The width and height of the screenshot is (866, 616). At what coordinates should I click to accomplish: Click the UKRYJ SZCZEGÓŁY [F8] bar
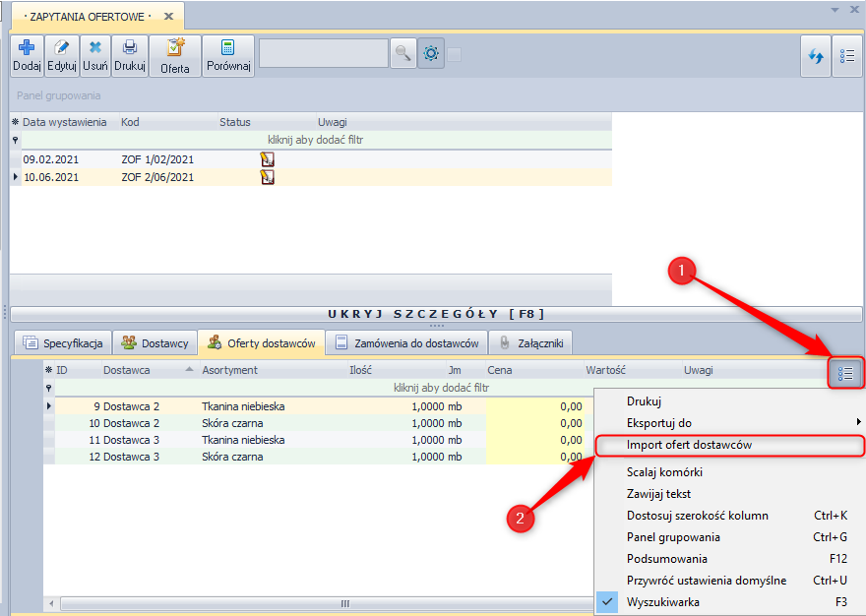[435, 314]
